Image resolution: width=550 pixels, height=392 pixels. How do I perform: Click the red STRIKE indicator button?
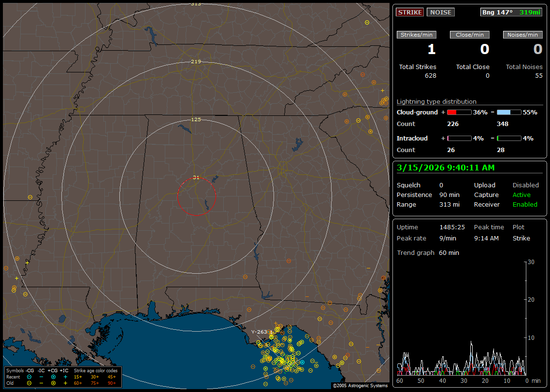click(x=410, y=12)
